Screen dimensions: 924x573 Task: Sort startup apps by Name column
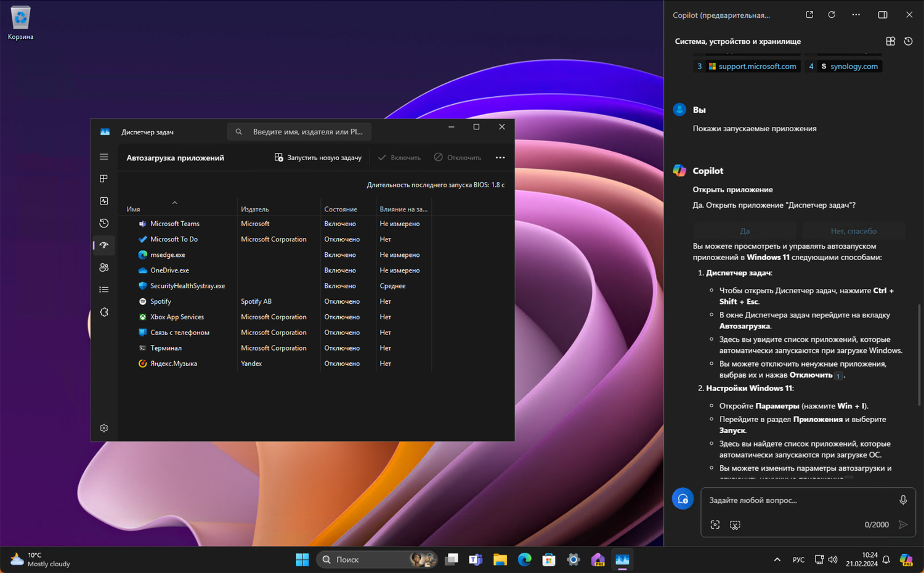[134, 209]
